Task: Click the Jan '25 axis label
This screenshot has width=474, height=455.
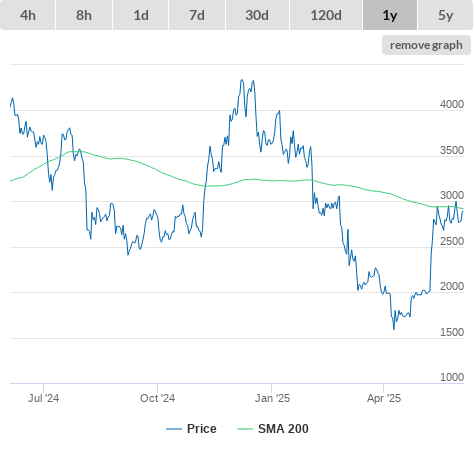Action: point(272,398)
